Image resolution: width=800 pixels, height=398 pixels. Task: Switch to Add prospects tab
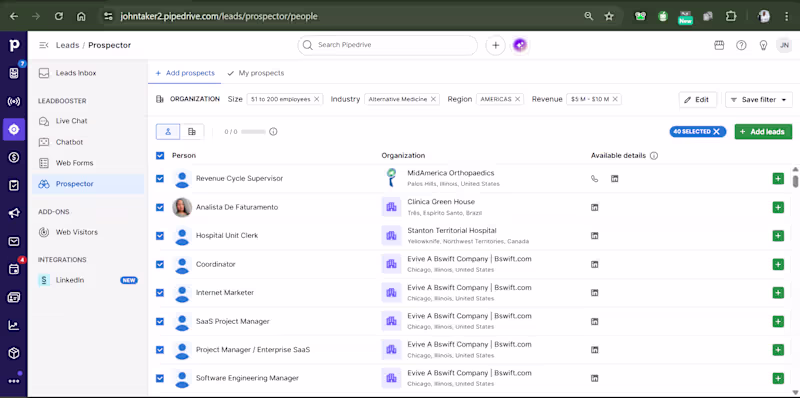185,73
